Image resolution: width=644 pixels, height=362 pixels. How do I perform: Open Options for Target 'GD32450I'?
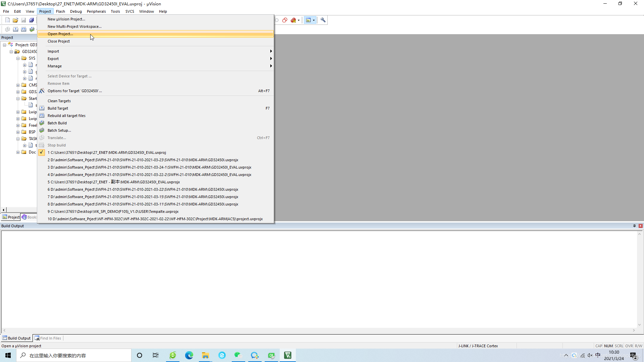pyautogui.click(x=74, y=91)
